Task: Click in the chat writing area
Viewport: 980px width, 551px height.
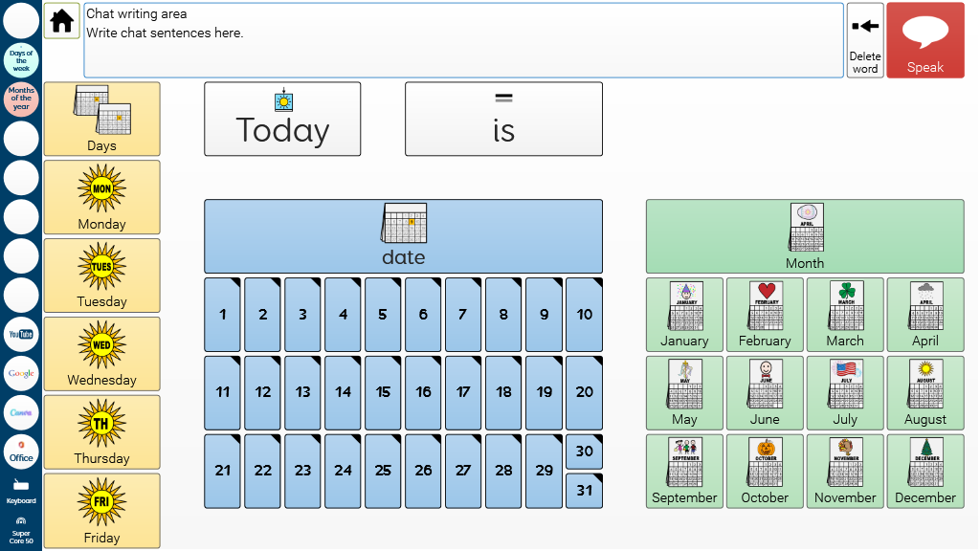Action: click(463, 40)
